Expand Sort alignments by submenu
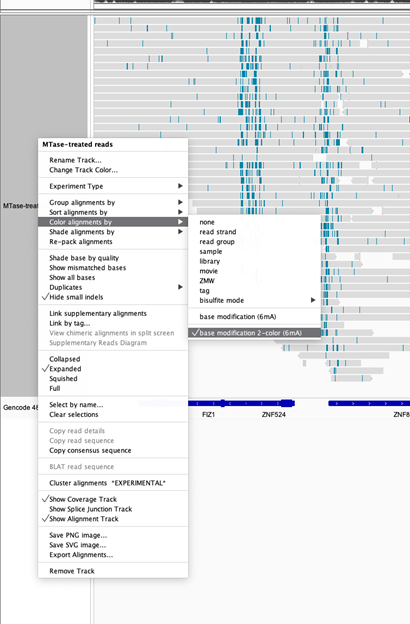410x624 pixels. point(113,212)
